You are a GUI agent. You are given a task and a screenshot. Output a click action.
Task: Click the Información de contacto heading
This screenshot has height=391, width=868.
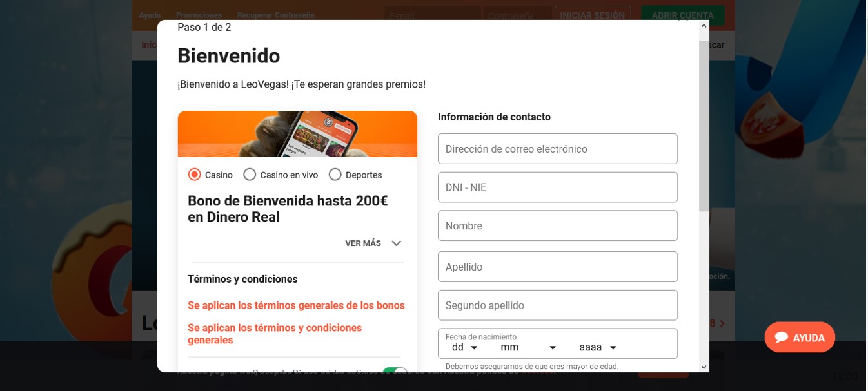click(x=494, y=117)
